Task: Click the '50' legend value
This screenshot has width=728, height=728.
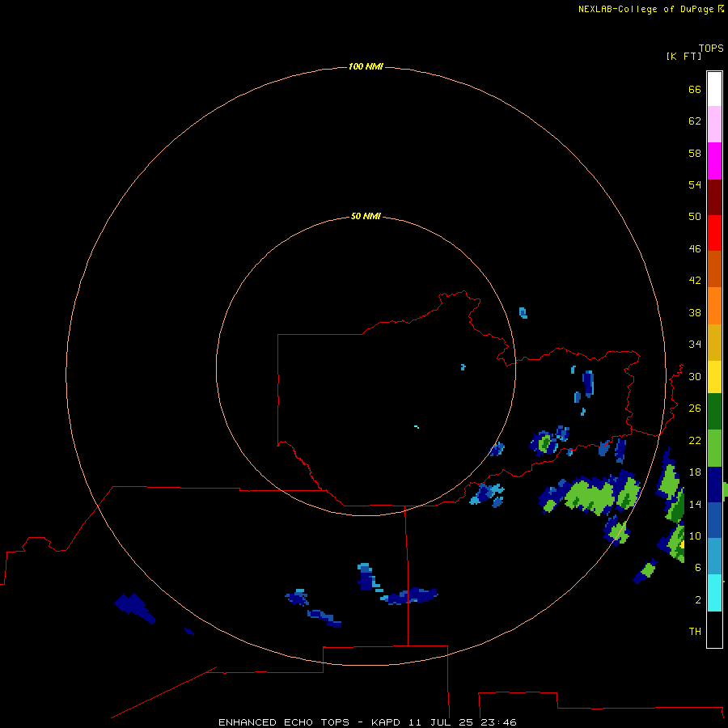Action: pos(695,216)
